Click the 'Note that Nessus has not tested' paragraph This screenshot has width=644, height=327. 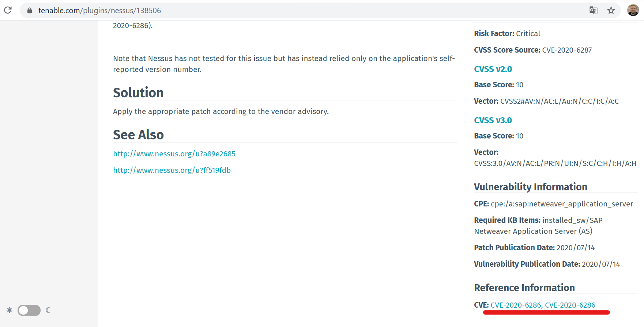click(284, 64)
